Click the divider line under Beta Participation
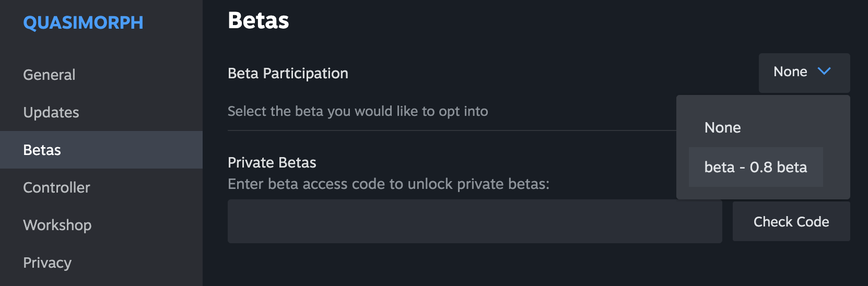 point(452,130)
